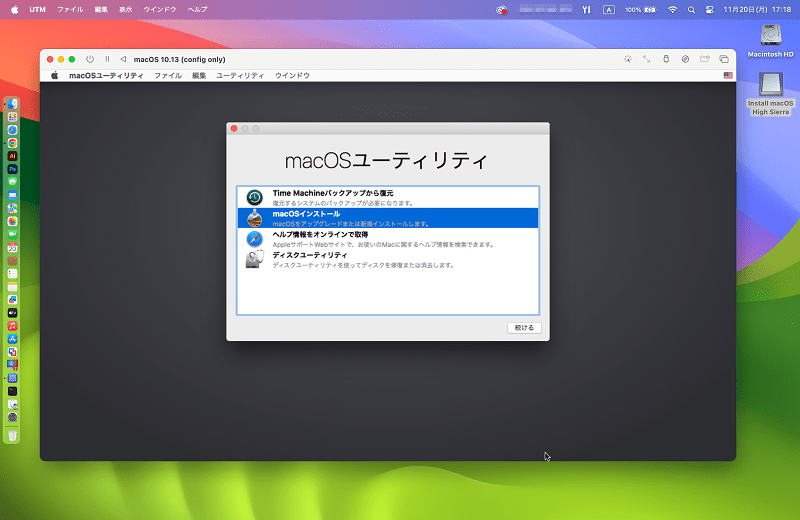Open Trash in the dock
The width and height of the screenshot is (800, 520).
[x=12, y=435]
